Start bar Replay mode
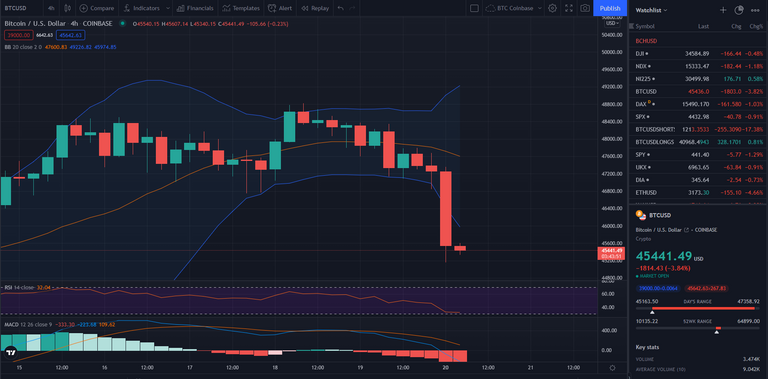Screen dimensions: 768x379 click(315, 8)
